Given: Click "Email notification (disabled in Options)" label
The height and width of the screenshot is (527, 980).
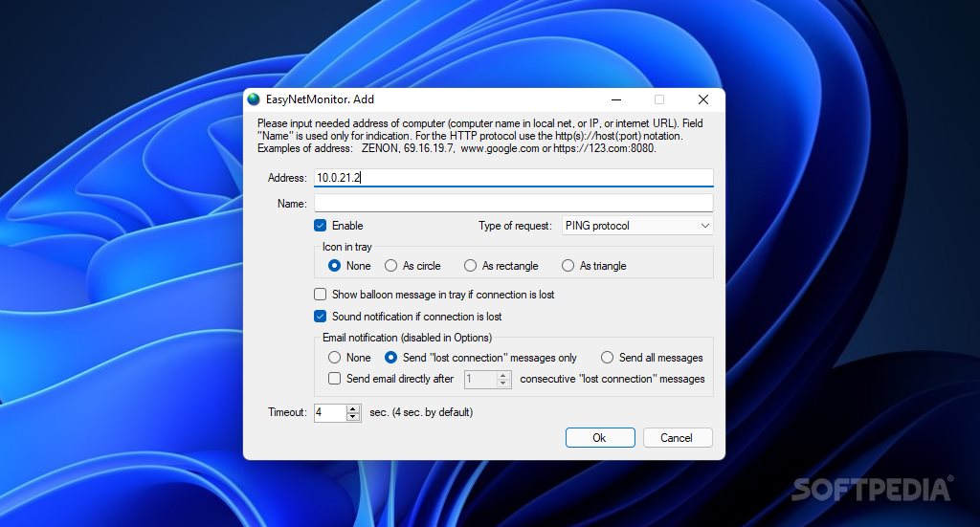Looking at the screenshot, I should click(407, 338).
